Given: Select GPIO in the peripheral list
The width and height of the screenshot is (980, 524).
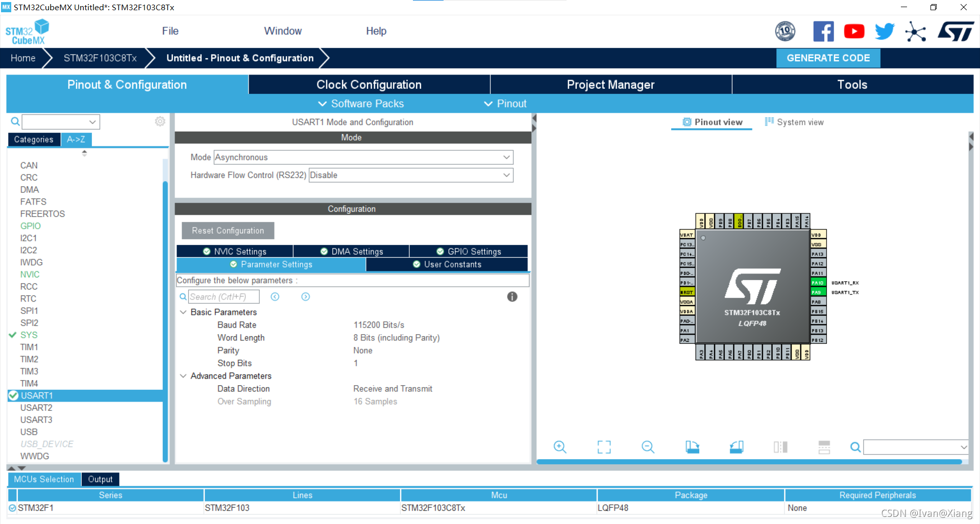Looking at the screenshot, I should click(31, 226).
